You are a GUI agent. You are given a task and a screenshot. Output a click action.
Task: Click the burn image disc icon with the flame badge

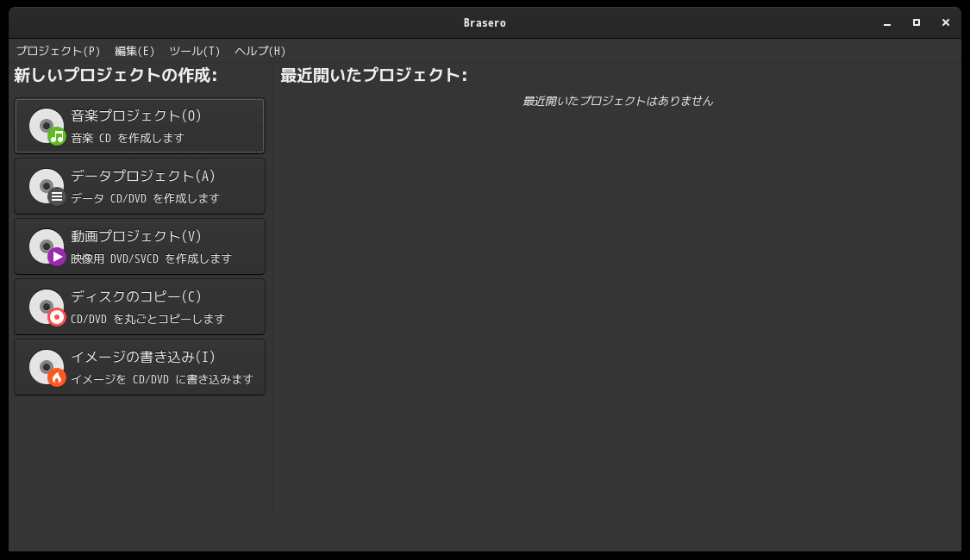(47, 368)
